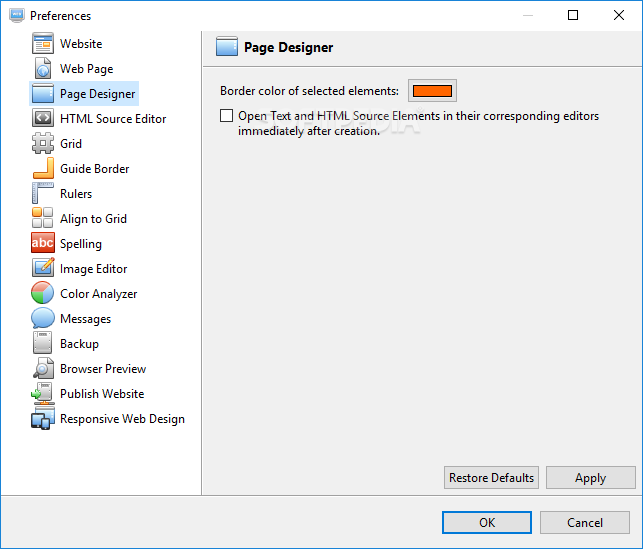Select Color Analyzer category
Screen dimensions: 643x549
(99, 294)
